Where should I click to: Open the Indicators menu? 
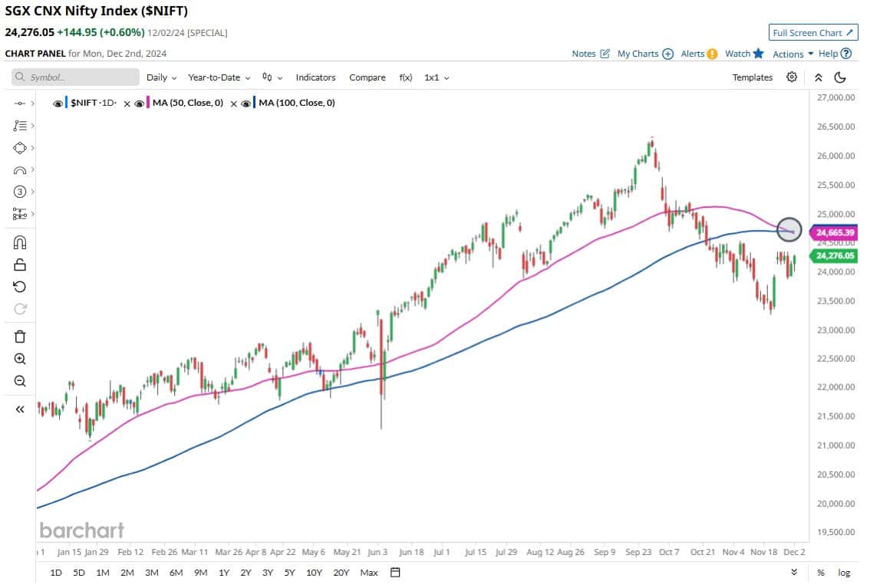316,77
